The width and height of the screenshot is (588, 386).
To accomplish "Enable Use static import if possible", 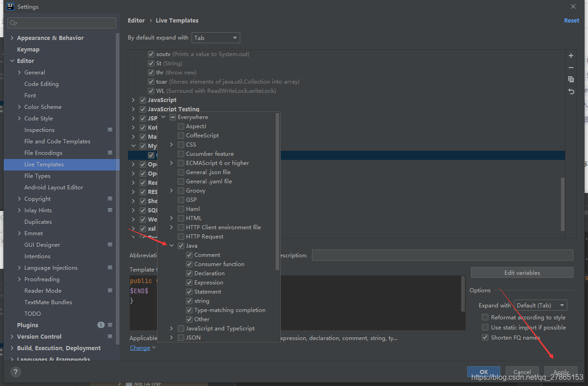I will pos(485,328).
